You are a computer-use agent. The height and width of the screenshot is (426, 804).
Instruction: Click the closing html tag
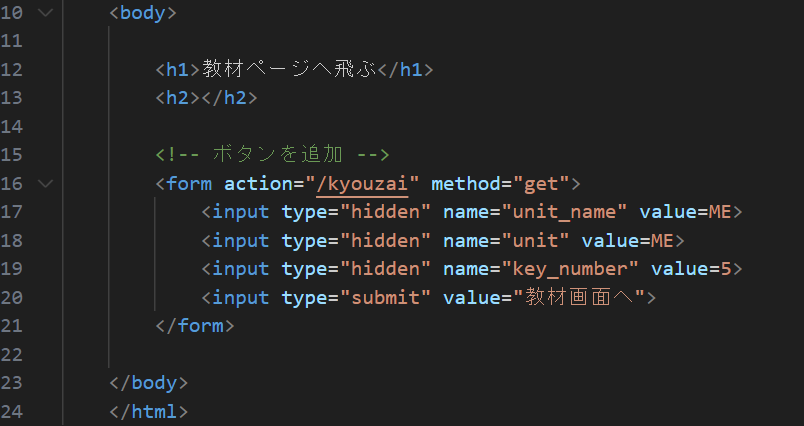[148, 411]
